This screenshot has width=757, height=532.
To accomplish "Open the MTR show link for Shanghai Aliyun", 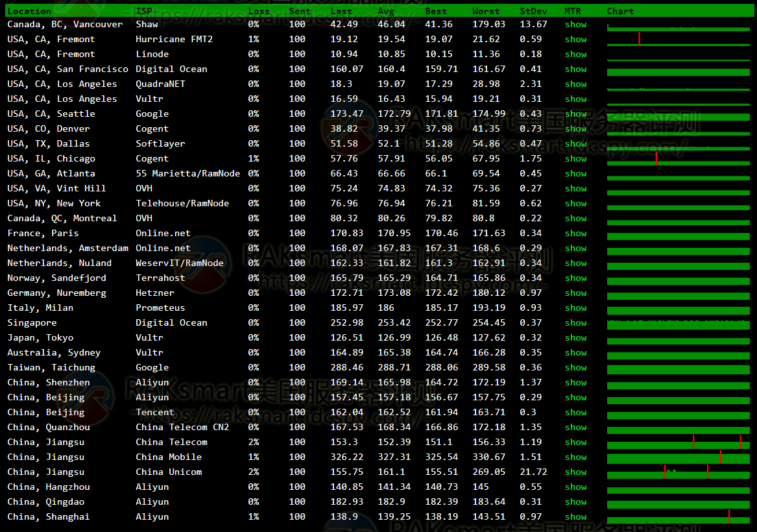I will pos(575,517).
